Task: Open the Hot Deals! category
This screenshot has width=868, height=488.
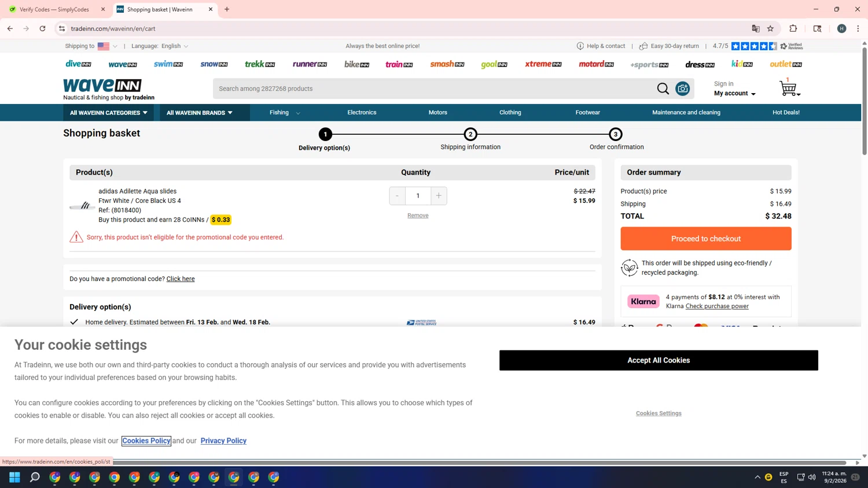Action: [786, 113]
